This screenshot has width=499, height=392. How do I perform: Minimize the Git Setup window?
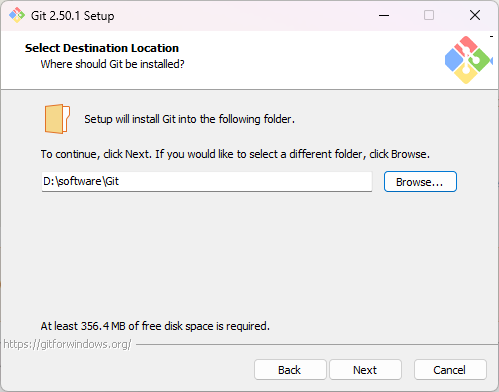(384, 15)
